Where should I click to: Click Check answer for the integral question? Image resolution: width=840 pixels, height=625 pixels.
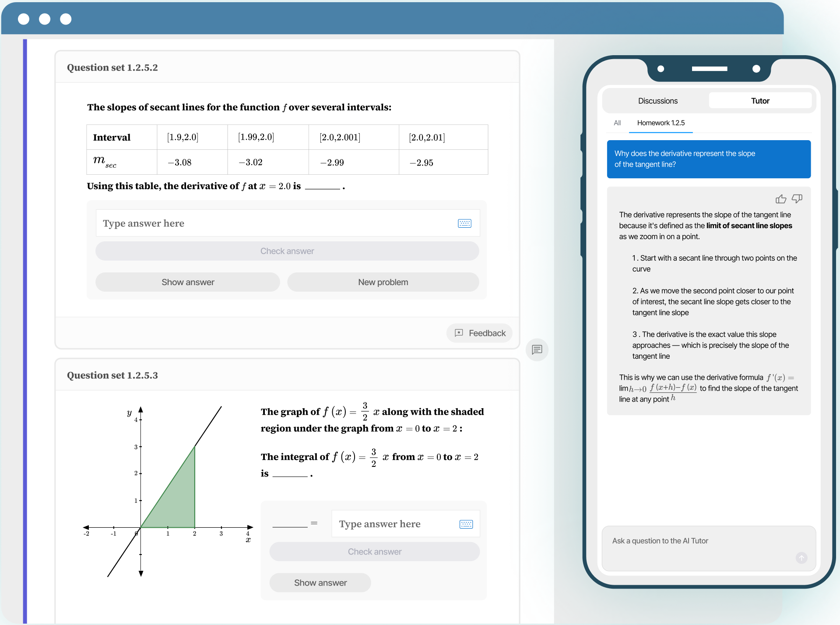375,552
